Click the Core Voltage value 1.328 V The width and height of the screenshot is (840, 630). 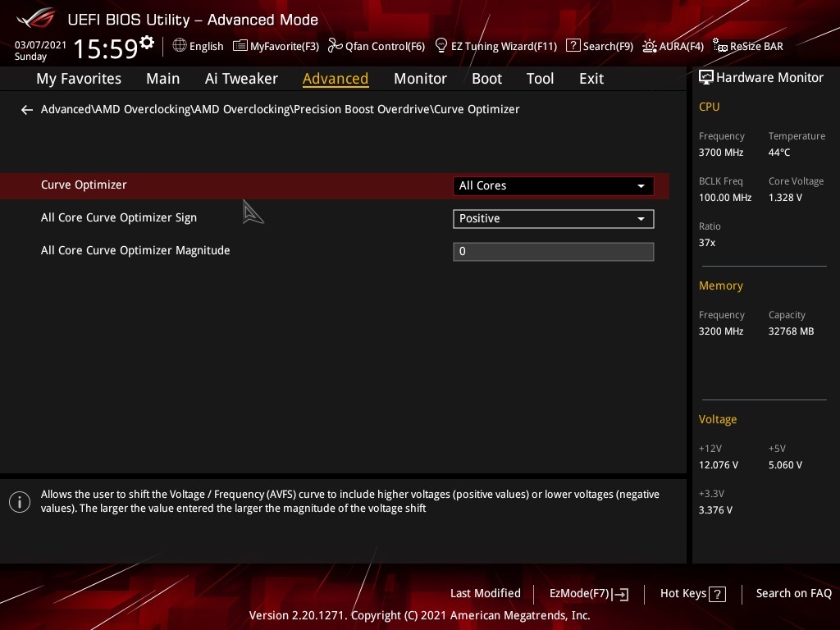coord(785,198)
